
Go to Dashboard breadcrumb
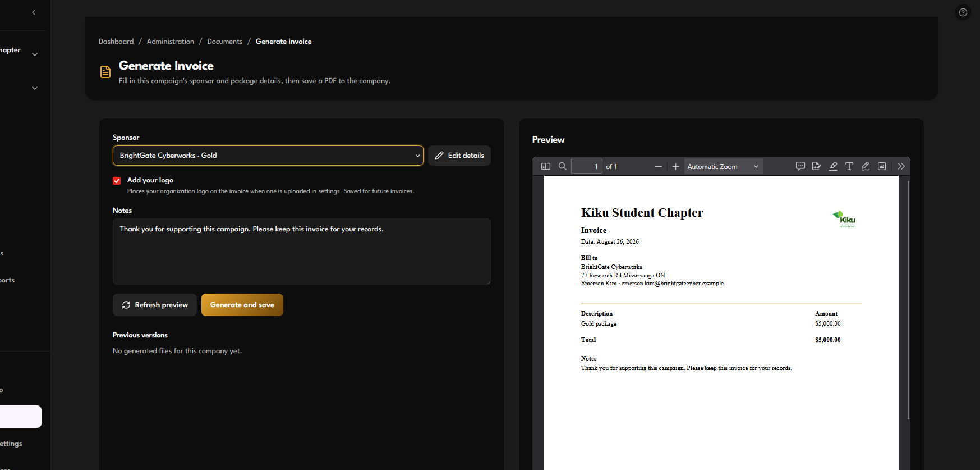[116, 42]
